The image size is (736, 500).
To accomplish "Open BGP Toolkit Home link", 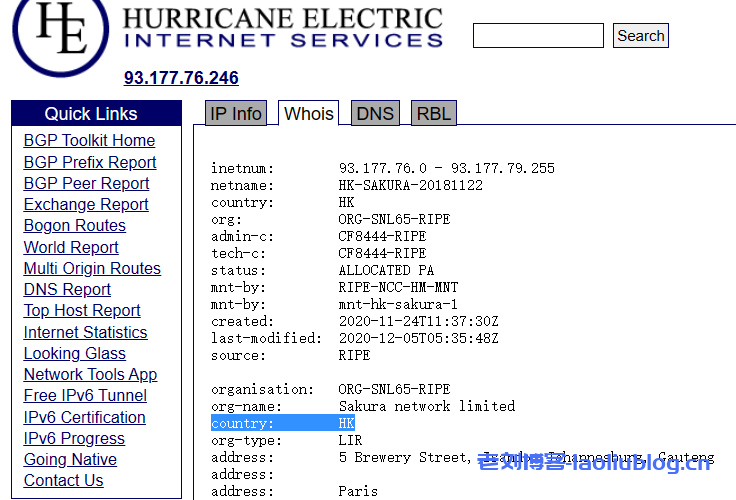I will click(x=89, y=140).
